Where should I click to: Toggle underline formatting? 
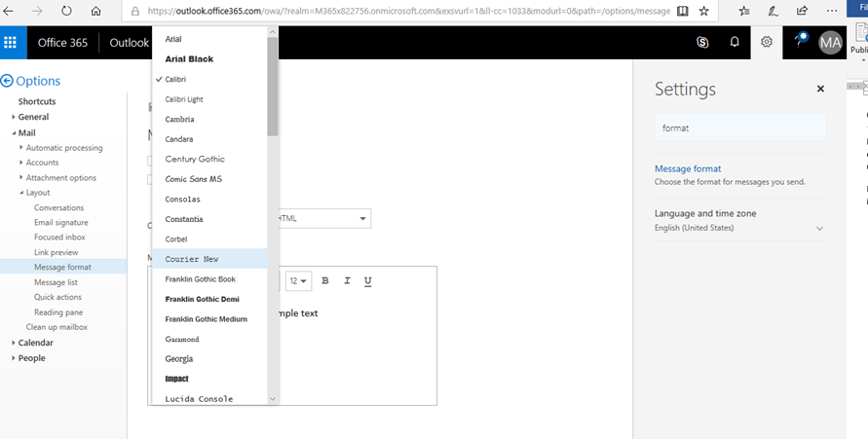point(367,281)
